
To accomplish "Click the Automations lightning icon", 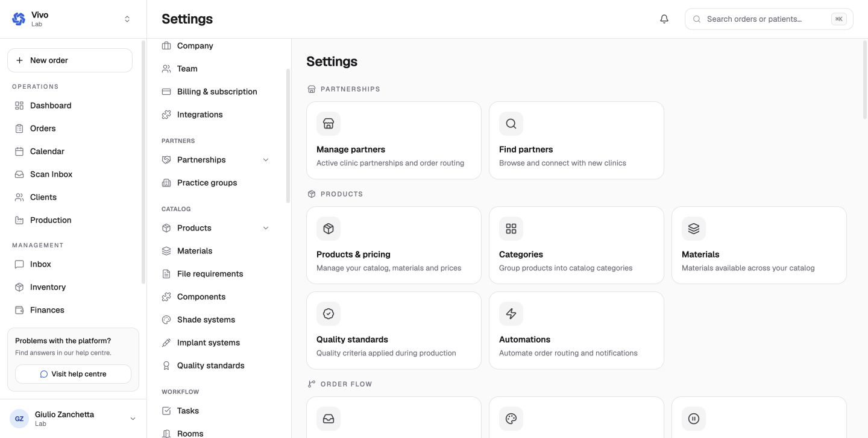I will point(511,314).
